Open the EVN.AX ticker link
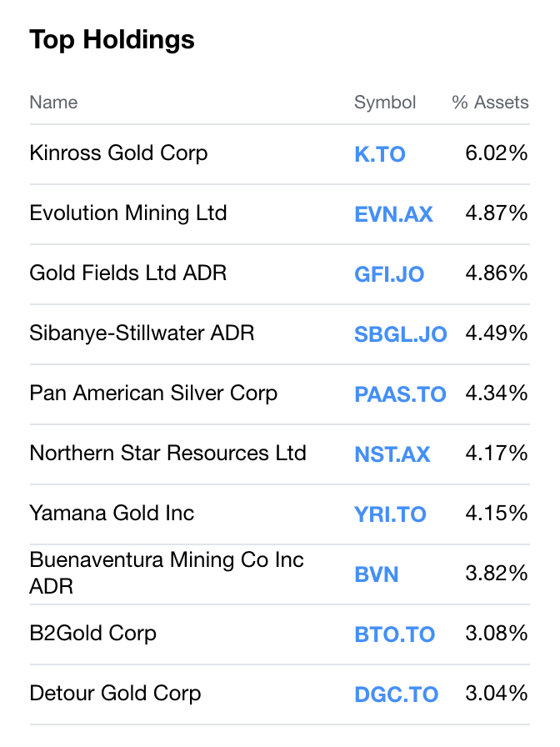 pos(393,214)
